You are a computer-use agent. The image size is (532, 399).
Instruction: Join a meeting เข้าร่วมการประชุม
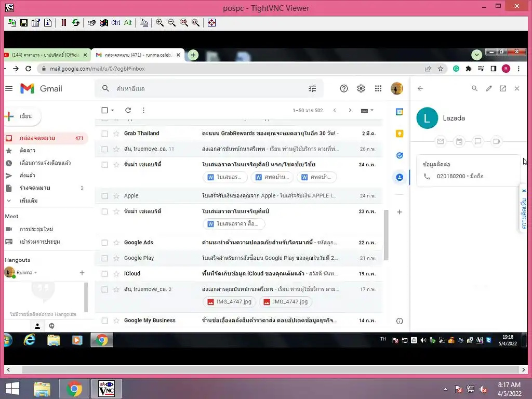[x=39, y=242]
